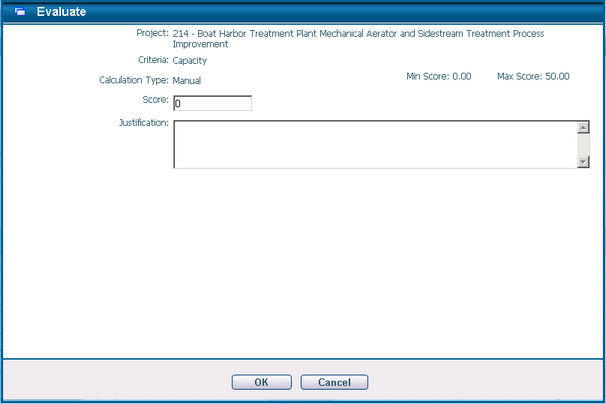
Task: Click the Score field label
Action: point(155,100)
